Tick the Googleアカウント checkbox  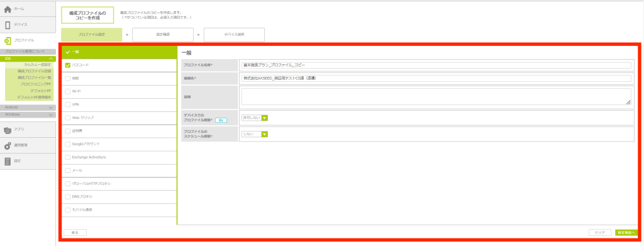[68, 144]
